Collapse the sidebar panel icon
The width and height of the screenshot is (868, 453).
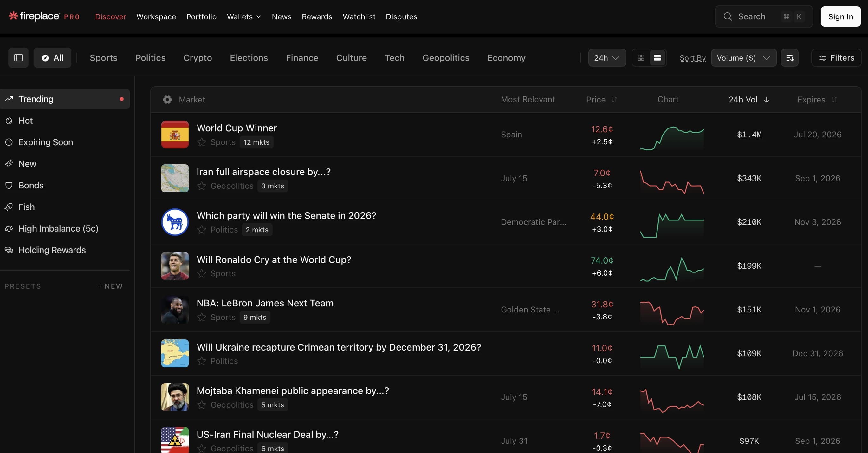point(18,58)
